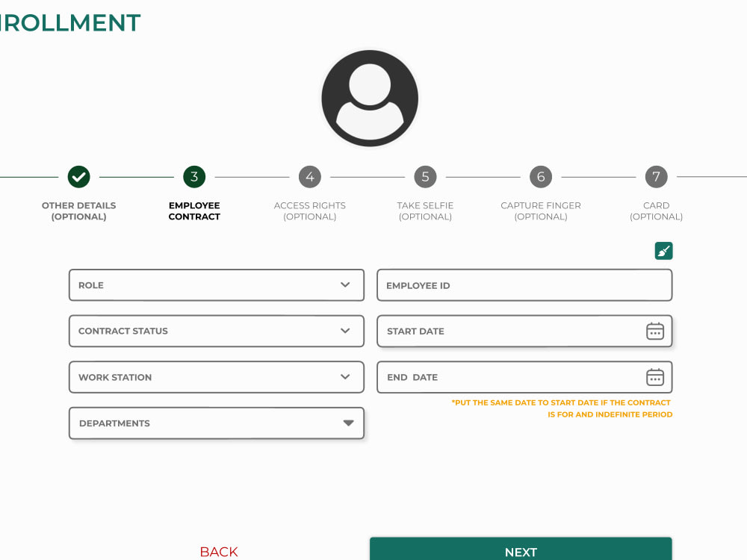Viewport: 747px width, 560px height.
Task: Click the BACK link
Action: click(218, 552)
